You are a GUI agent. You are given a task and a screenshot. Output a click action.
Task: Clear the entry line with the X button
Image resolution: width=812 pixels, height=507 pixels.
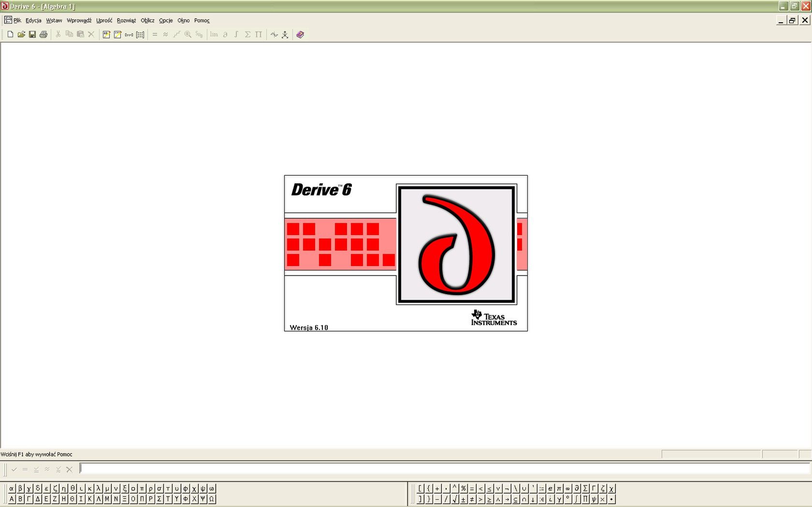click(69, 469)
